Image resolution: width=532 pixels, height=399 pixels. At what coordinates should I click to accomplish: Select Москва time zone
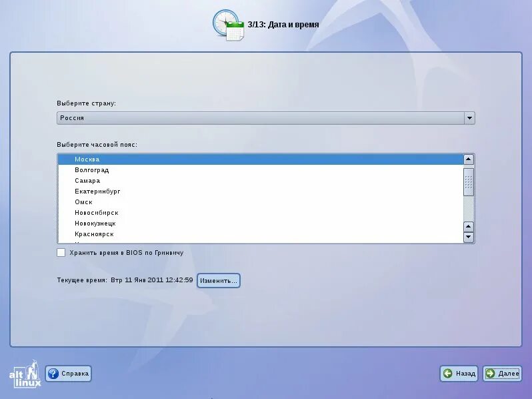point(261,159)
